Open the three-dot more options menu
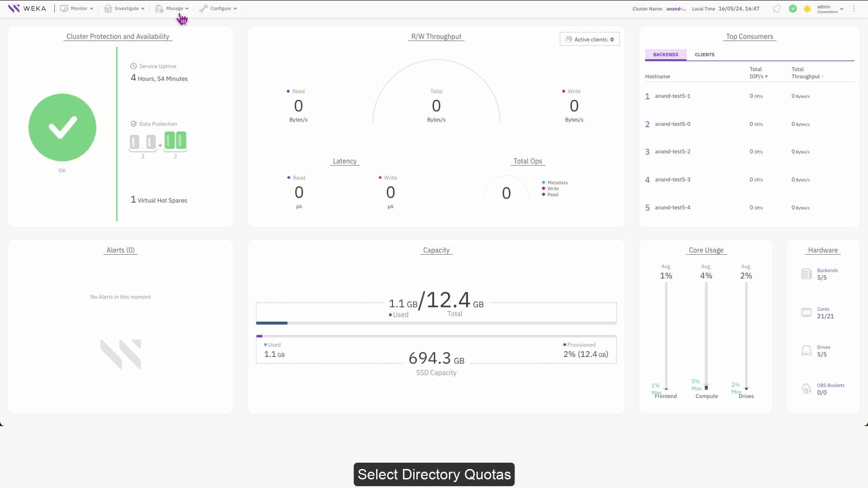The image size is (868, 488). pos(854,9)
